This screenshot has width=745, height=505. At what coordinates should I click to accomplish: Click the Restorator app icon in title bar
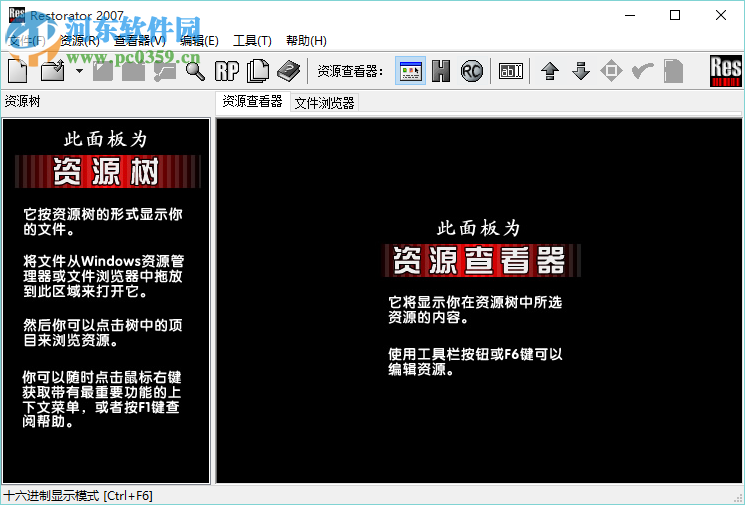pyautogui.click(x=17, y=15)
